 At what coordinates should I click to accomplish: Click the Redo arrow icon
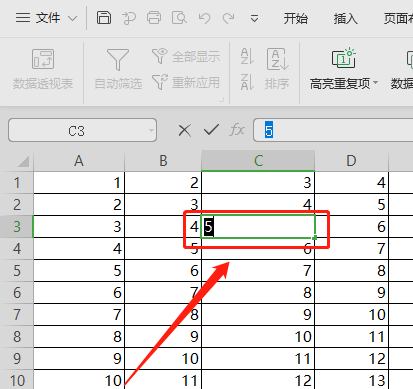(x=229, y=18)
